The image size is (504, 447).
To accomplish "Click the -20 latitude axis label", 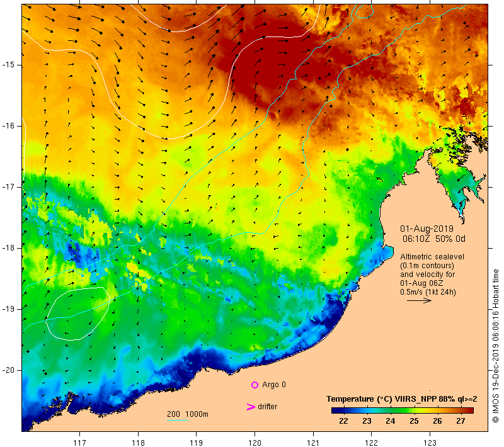I will tap(8, 370).
